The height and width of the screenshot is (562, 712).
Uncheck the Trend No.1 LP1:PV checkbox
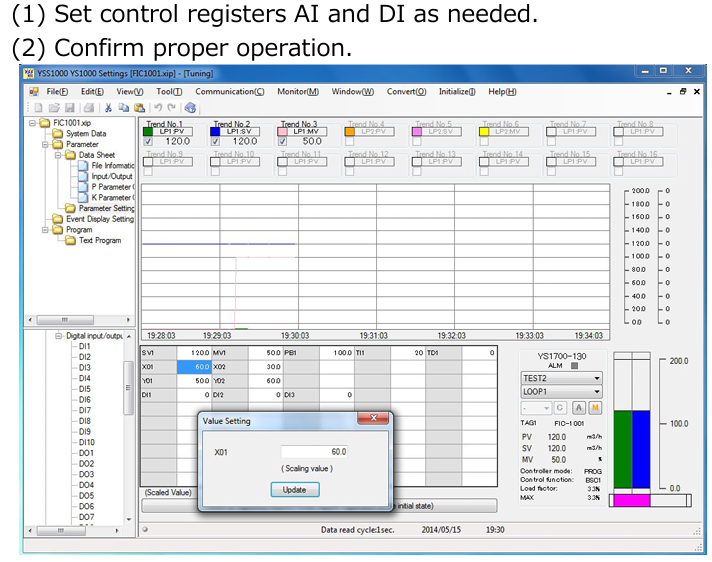tap(148, 142)
